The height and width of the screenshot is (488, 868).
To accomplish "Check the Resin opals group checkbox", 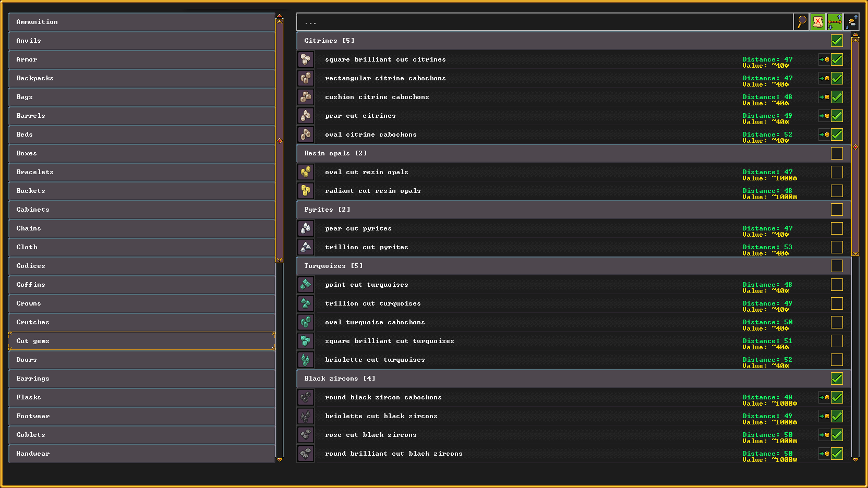I will 837,153.
